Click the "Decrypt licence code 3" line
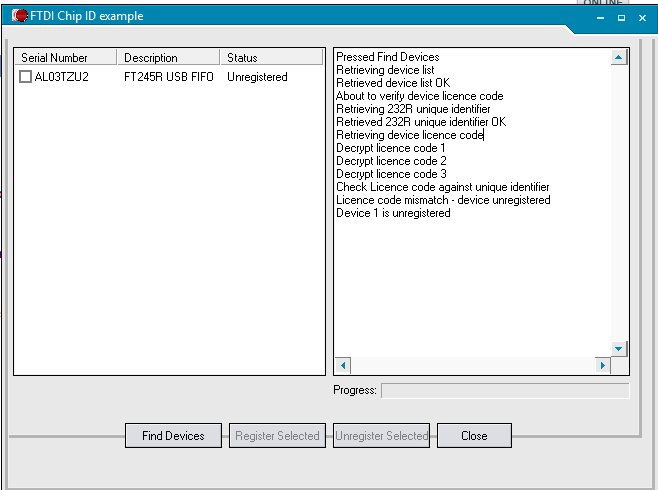The height and width of the screenshot is (490, 658). [x=391, y=174]
